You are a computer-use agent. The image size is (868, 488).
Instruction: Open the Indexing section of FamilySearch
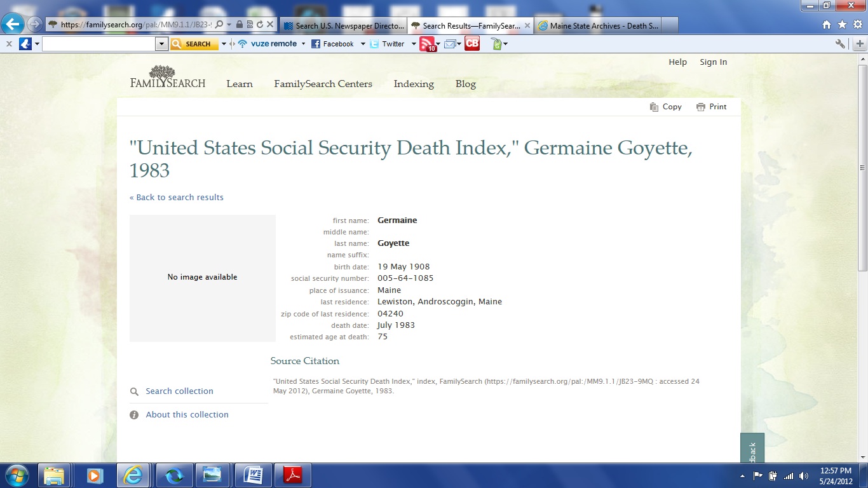(413, 84)
